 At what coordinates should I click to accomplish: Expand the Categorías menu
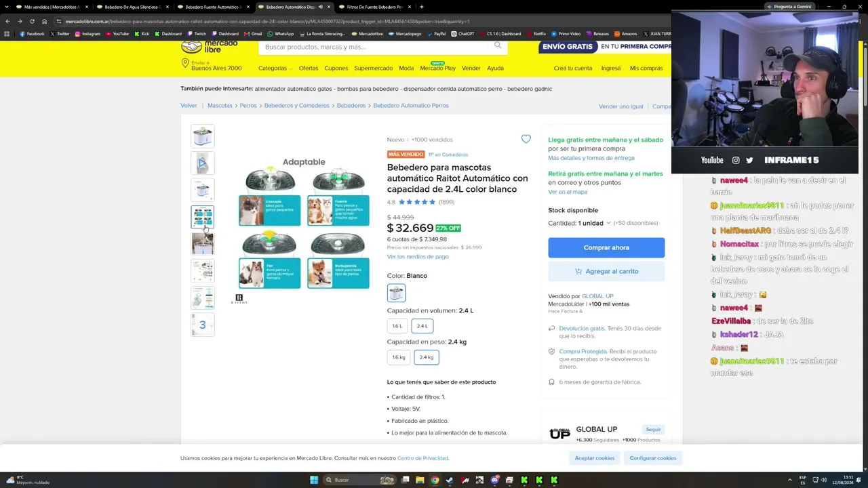click(275, 68)
